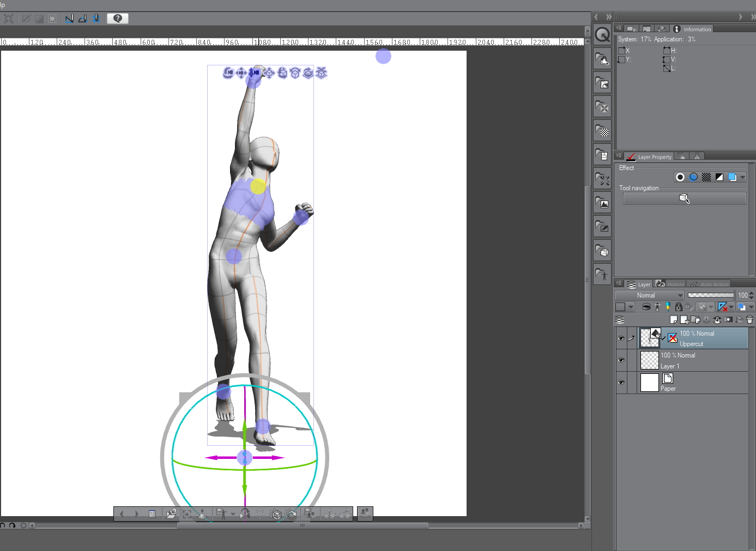Image resolution: width=756 pixels, height=551 pixels.
Task: Click the ground model on floor icon
Action: click(x=202, y=514)
